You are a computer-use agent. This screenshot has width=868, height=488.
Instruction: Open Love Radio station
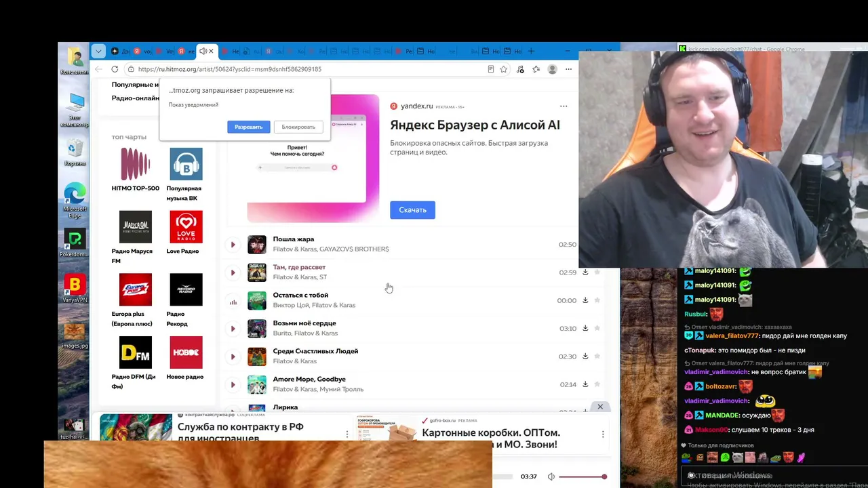click(x=186, y=232)
